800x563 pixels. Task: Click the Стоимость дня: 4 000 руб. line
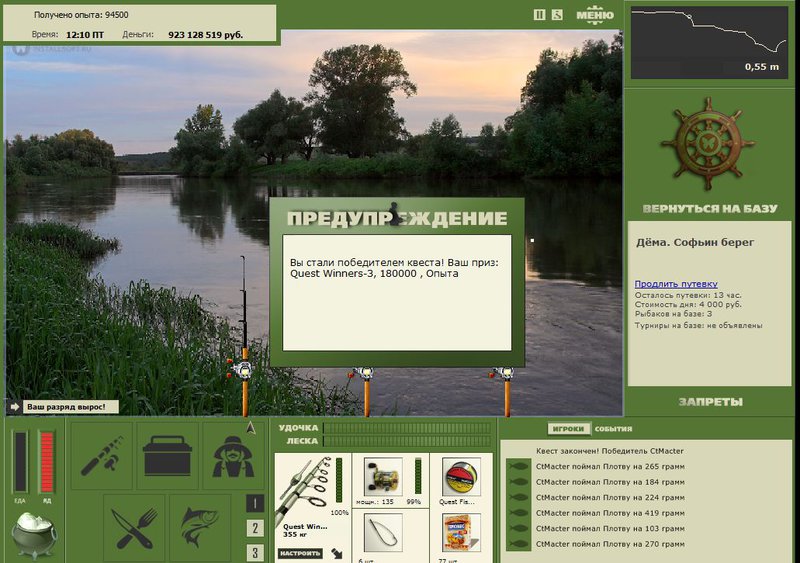tap(688, 304)
